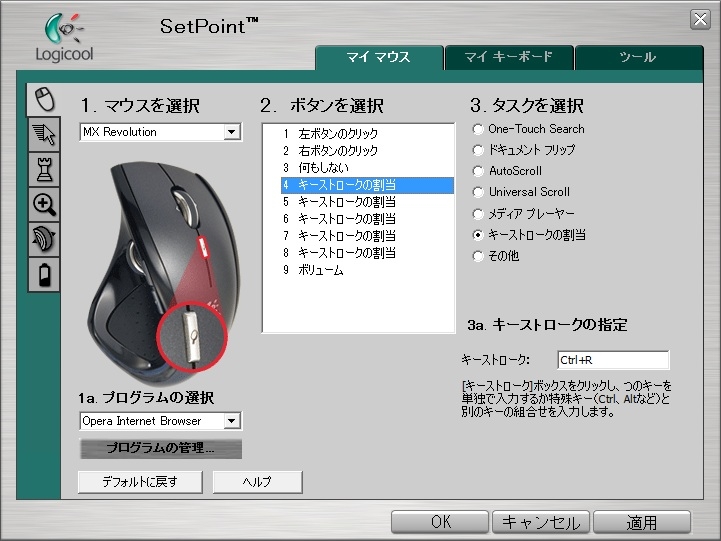Viewport: 721px width, 541px height.
Task: Select button 1 左ボタンのクリック
Action: point(367,134)
